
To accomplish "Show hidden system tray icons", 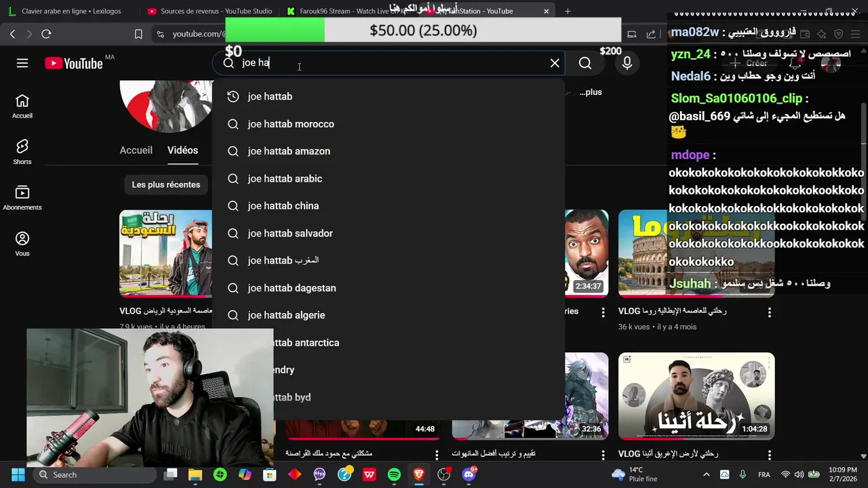I will tap(706, 474).
